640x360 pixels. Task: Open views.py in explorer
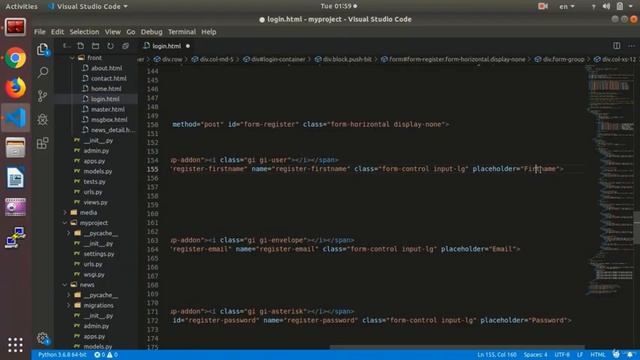click(x=96, y=202)
